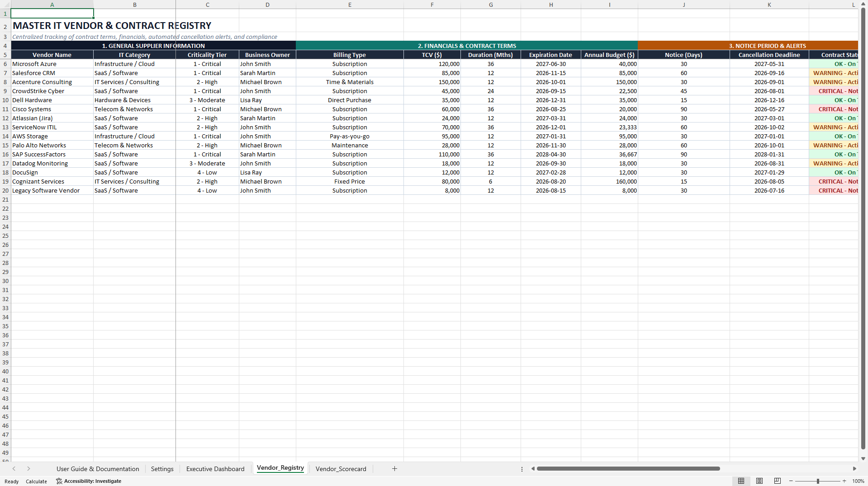Viewport: 868px width, 486px height.
Task: Click next sheet navigation arrow
Action: pyautogui.click(x=28, y=469)
